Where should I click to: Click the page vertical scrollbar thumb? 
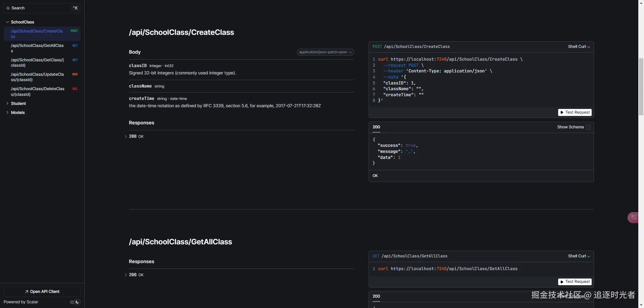tap(641, 86)
